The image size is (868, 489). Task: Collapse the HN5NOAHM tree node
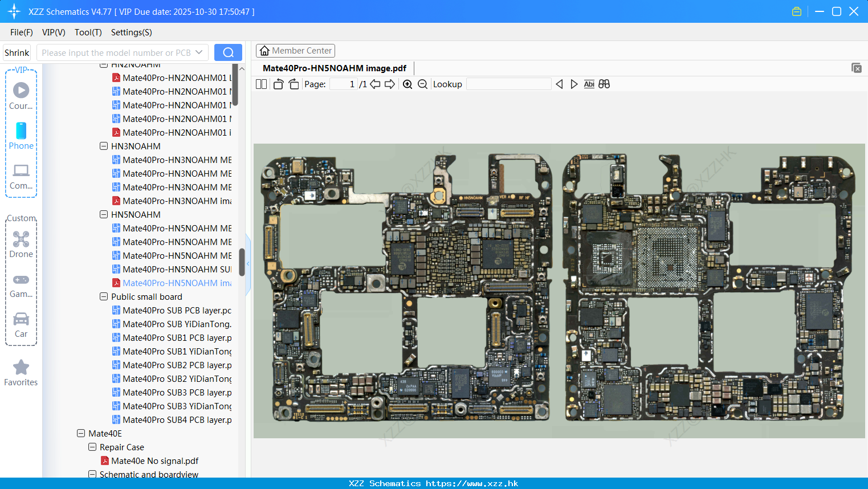104,215
